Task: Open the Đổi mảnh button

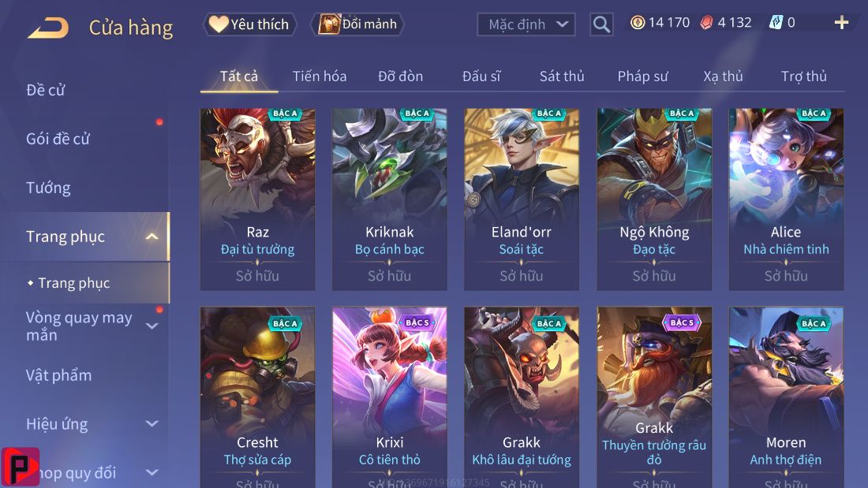Action: pyautogui.click(x=357, y=24)
